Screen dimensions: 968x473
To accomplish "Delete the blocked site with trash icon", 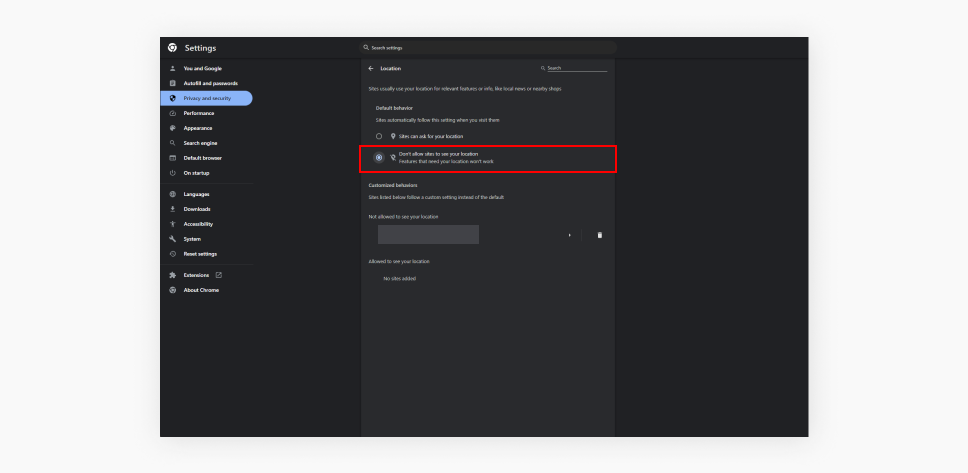I will [599, 235].
